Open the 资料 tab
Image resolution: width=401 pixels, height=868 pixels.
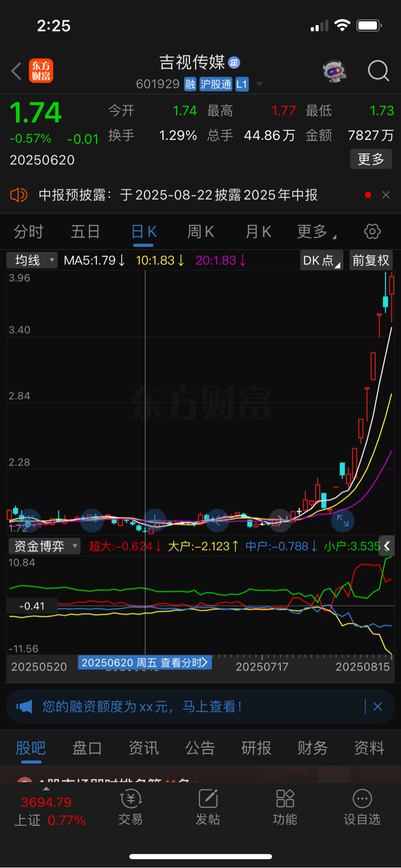[x=369, y=748]
